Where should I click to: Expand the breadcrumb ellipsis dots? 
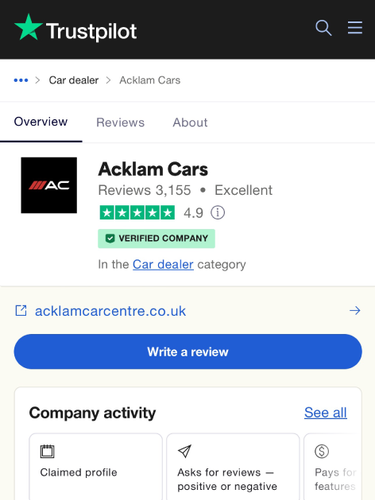tap(21, 80)
